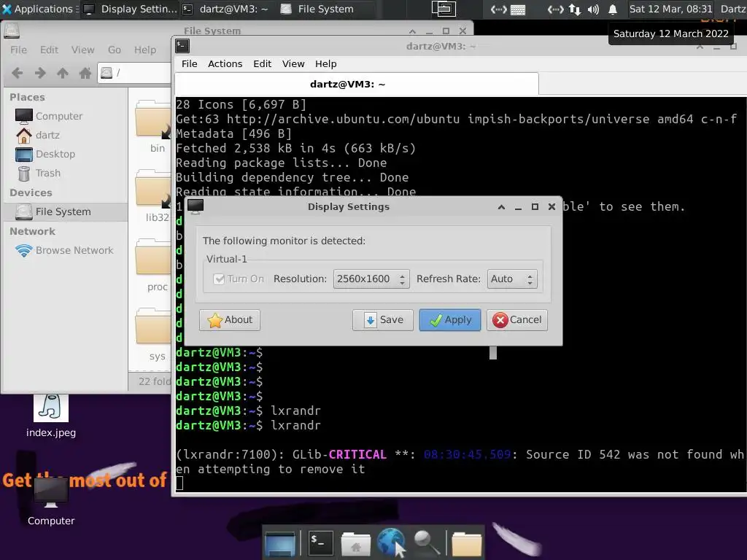Click the forward arrow in File System window
The image size is (747, 560).
tap(40, 73)
